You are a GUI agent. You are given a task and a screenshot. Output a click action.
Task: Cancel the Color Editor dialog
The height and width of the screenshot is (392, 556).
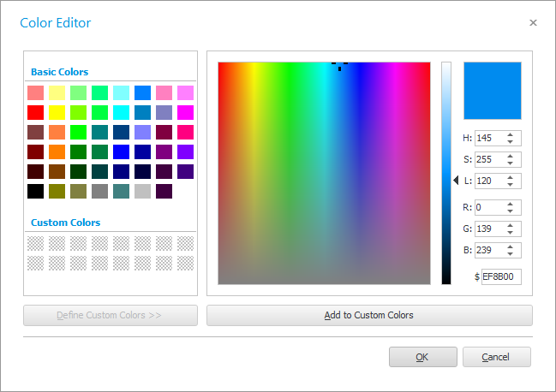[x=496, y=357]
